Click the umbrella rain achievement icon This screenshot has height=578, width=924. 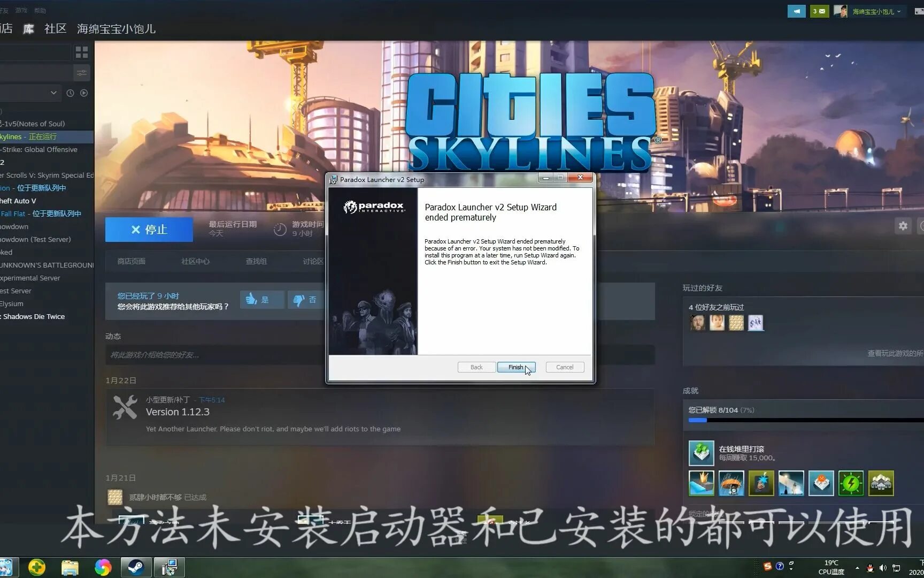[731, 483]
